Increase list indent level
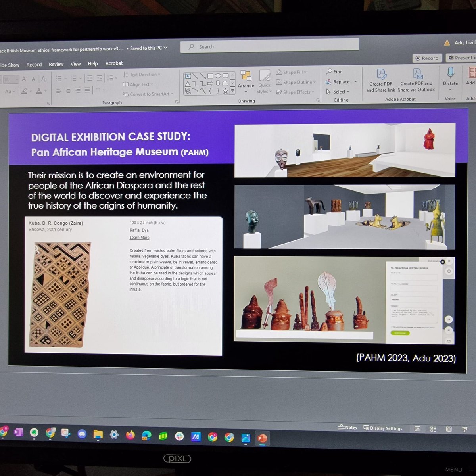Screen dimensions: 476x476 pyautogui.click(x=99, y=78)
